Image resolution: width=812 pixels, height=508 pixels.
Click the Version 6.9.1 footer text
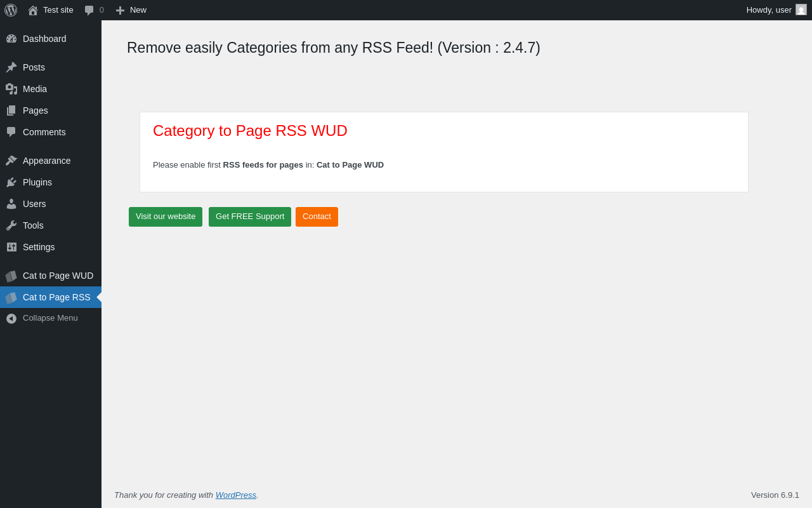(x=775, y=495)
